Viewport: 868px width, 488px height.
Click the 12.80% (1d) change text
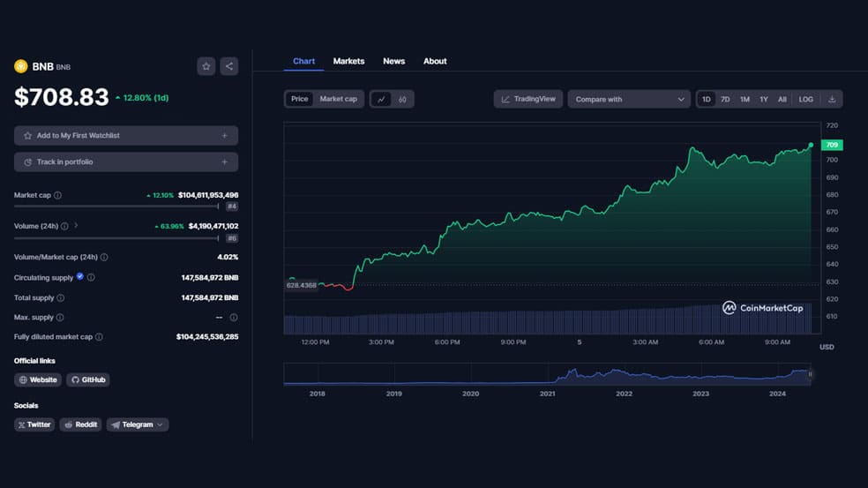[x=142, y=98]
